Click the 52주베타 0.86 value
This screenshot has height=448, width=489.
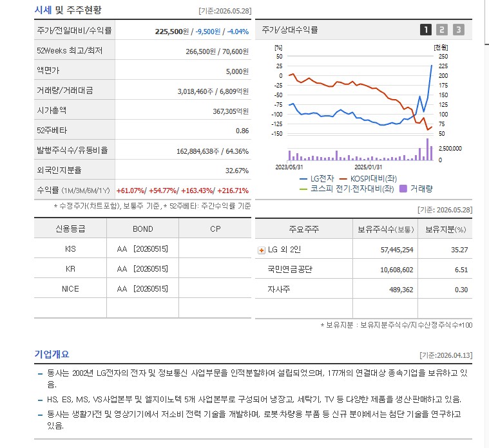click(242, 131)
